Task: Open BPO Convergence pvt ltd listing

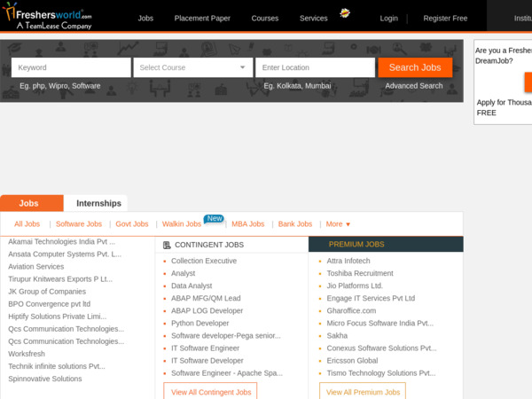Action: 50,304
